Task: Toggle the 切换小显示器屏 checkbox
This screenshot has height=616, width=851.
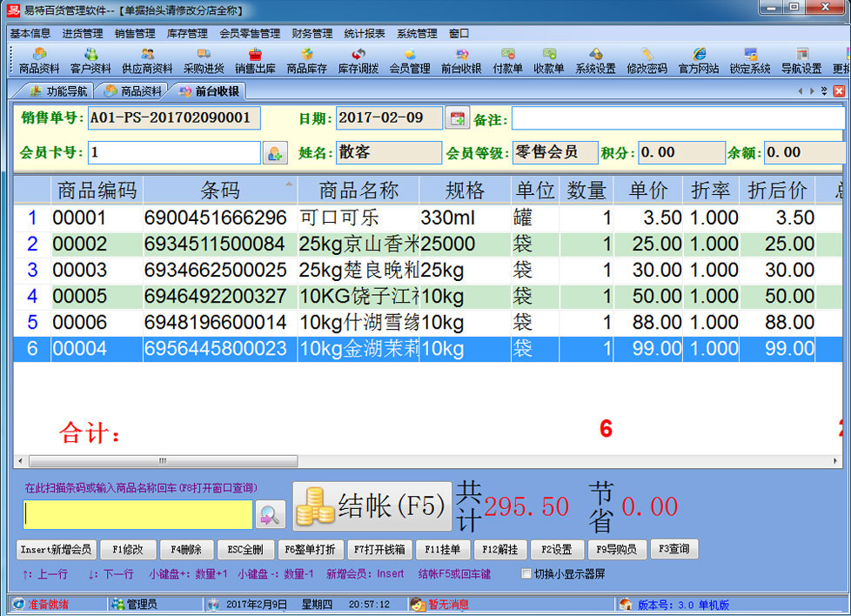Action: pos(526,574)
